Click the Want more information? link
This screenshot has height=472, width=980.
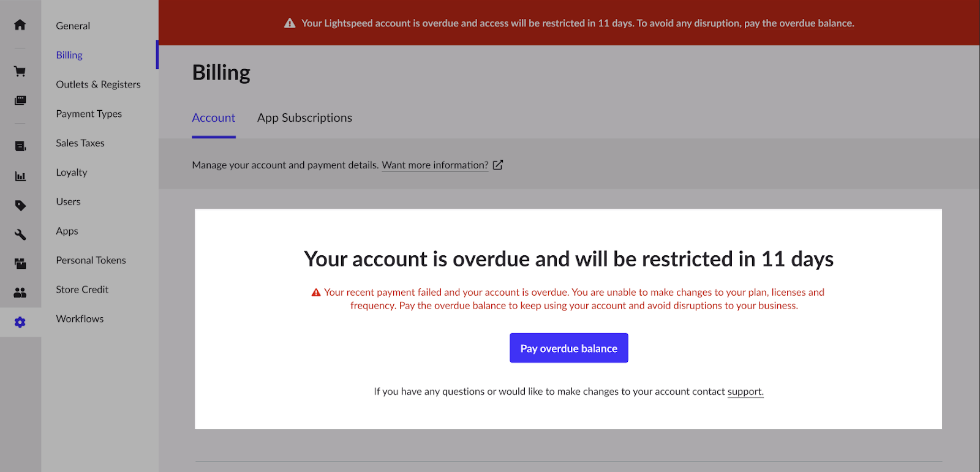pyautogui.click(x=435, y=165)
